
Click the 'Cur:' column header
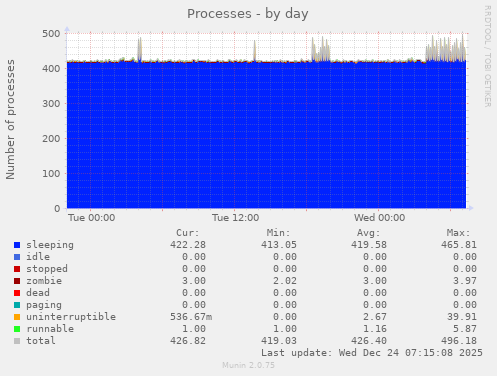[188, 233]
